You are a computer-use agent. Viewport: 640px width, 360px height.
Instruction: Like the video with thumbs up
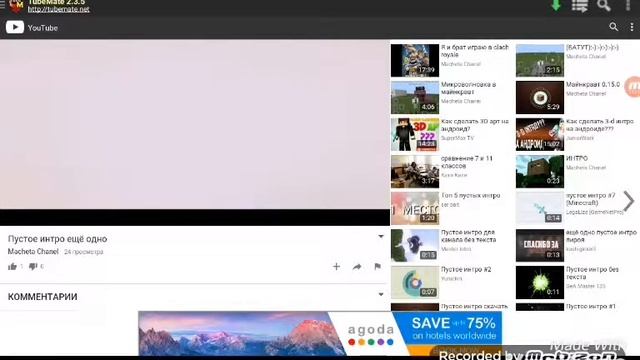click(12, 267)
